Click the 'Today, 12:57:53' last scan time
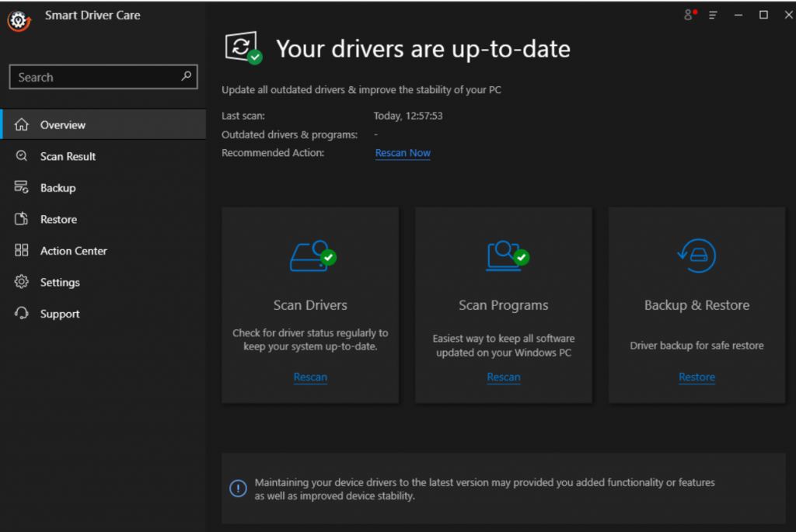Viewport: 796px width, 532px height. [x=408, y=116]
